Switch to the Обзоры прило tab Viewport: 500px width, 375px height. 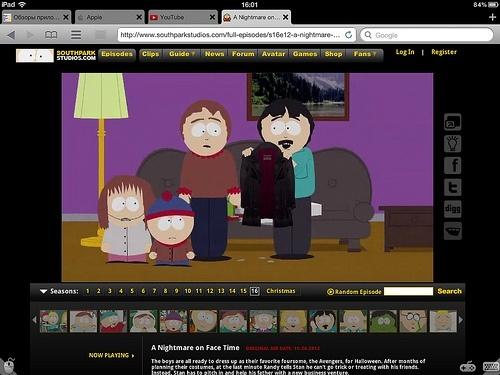pos(36,17)
